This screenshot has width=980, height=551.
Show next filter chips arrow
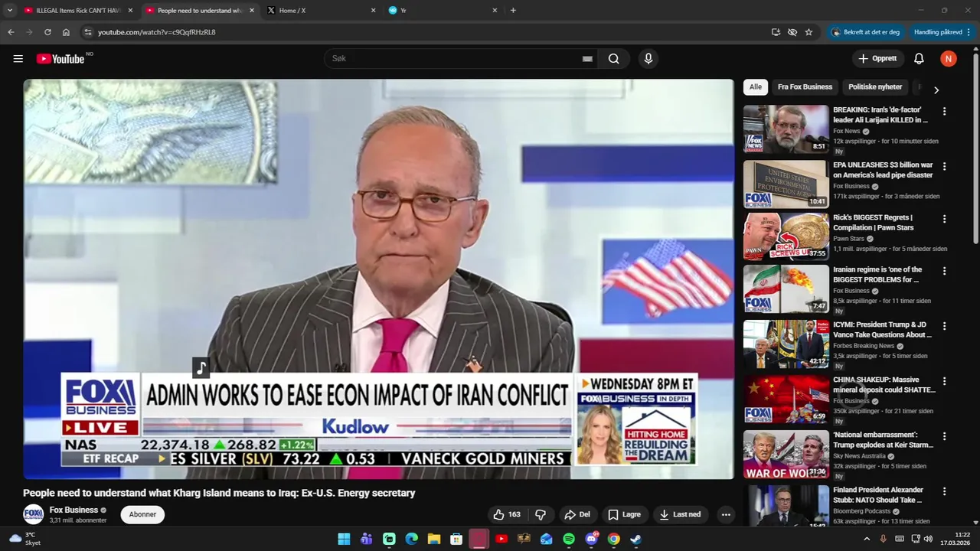(x=936, y=90)
